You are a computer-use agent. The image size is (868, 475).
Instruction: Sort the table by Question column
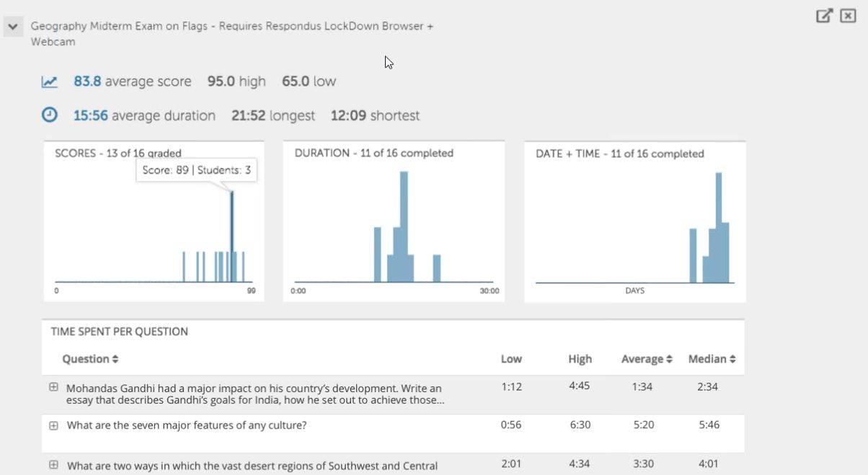pos(90,359)
